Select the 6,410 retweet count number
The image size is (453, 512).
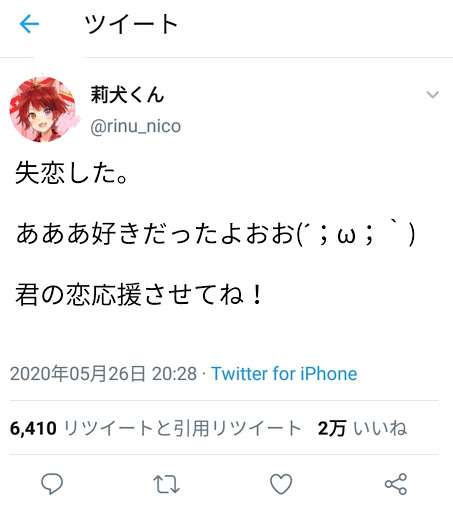[x=33, y=429]
